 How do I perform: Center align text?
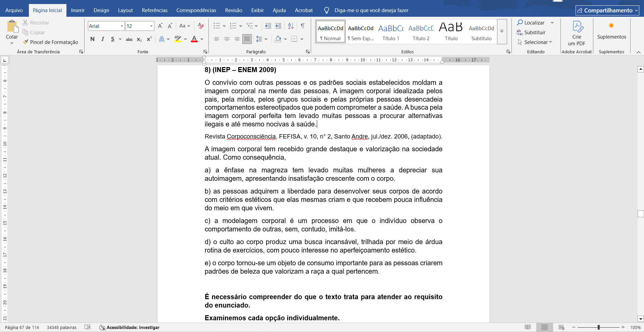click(227, 39)
